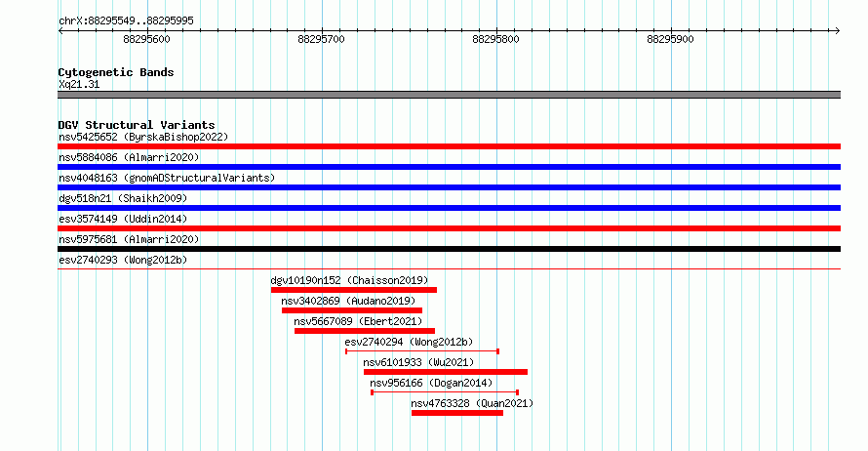This screenshot has width=868, height=451.
Task: Open the nsv5884086 (Almarri2020) variant label
Action: pyautogui.click(x=129, y=157)
